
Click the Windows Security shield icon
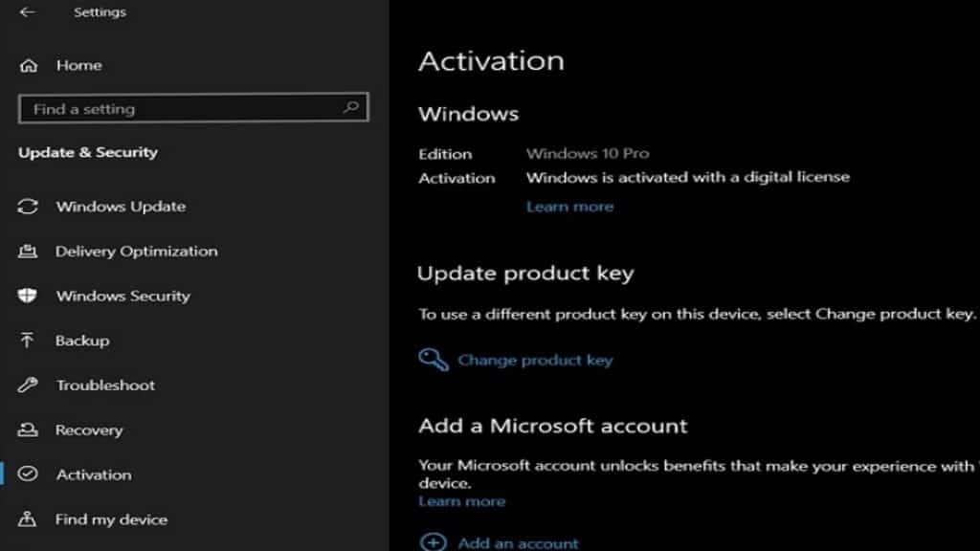point(28,296)
